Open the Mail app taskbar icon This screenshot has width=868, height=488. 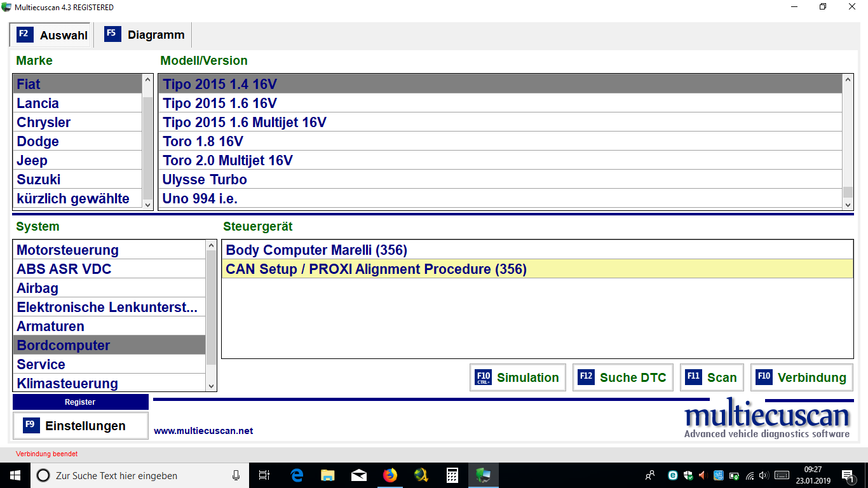click(x=359, y=475)
